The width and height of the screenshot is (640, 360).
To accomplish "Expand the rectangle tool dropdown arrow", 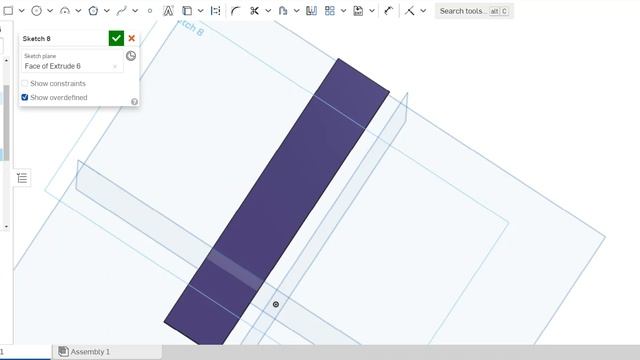I will click(x=22, y=11).
